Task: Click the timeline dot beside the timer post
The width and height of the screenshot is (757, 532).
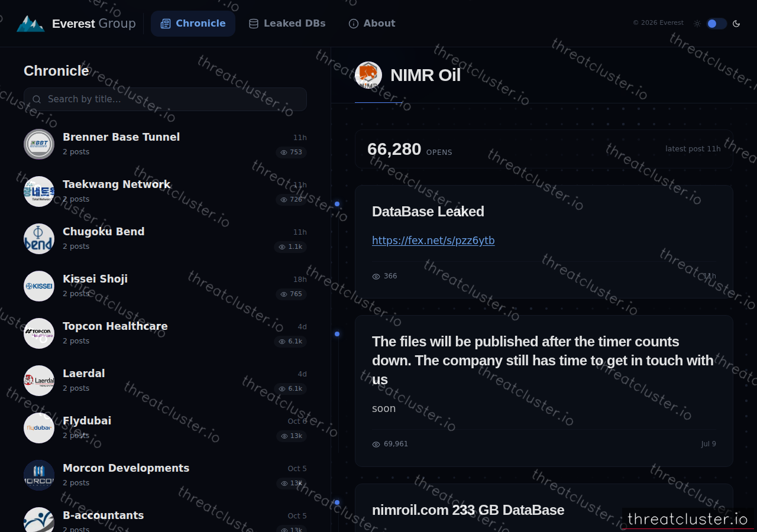Action: point(337,334)
